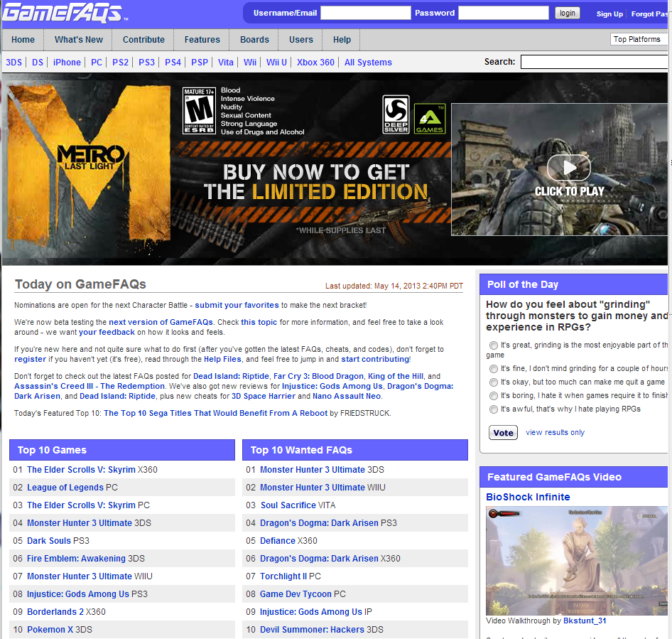Select poll option 'It's awful, that's why I hate RPGs'
Screen dimensions: 672x639
pyautogui.click(x=494, y=409)
